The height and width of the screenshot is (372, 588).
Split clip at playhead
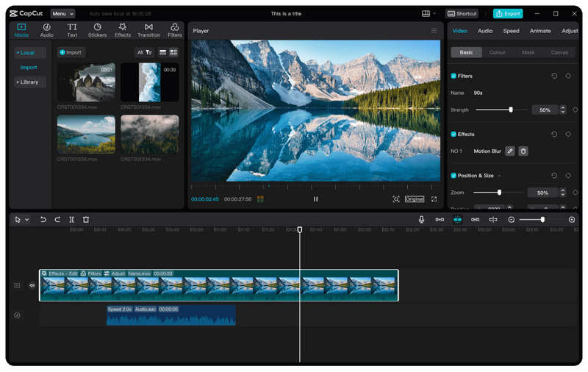tap(71, 220)
